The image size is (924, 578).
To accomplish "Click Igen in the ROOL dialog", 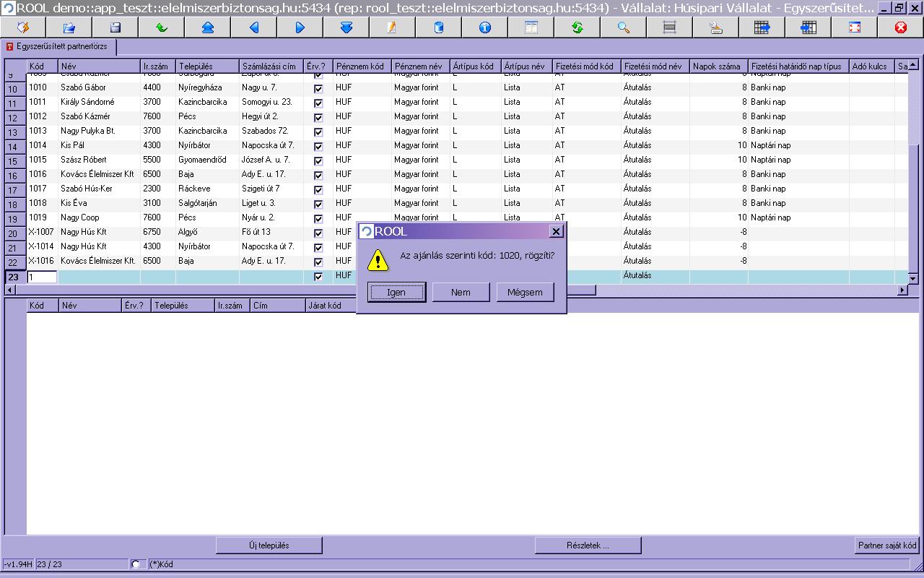I will click(396, 292).
